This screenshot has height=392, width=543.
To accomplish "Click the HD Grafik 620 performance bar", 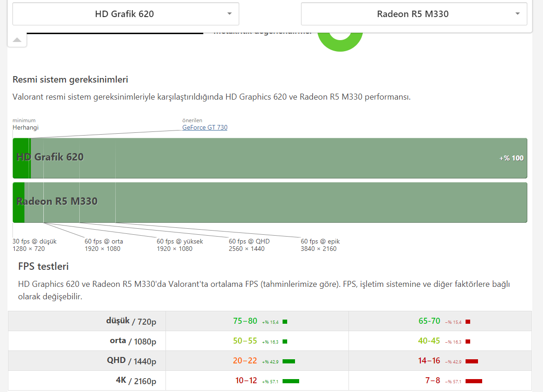I will coord(270,158).
